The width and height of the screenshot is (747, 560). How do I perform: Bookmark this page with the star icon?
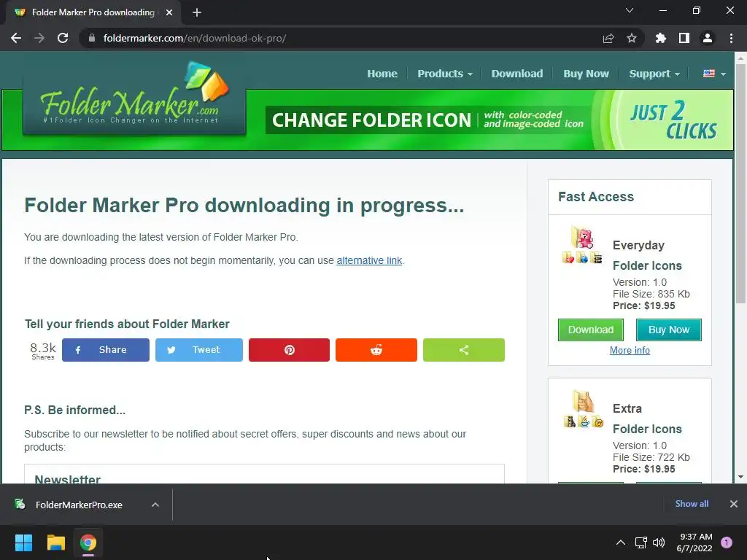632,38
